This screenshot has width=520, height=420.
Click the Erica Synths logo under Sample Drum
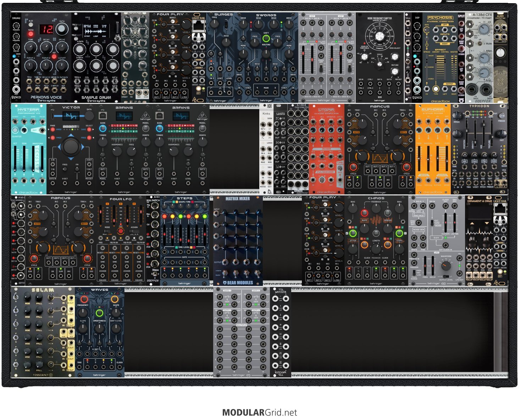pyautogui.click(x=96, y=101)
